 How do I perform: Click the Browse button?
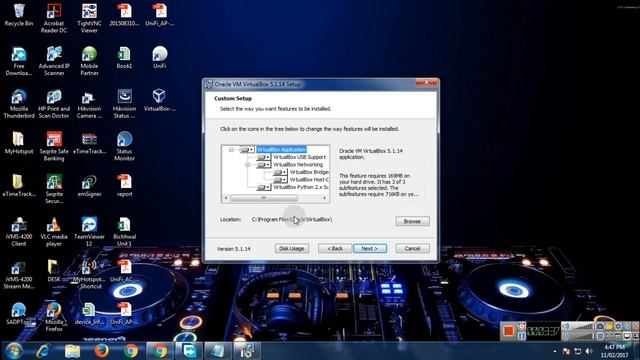[x=412, y=221]
